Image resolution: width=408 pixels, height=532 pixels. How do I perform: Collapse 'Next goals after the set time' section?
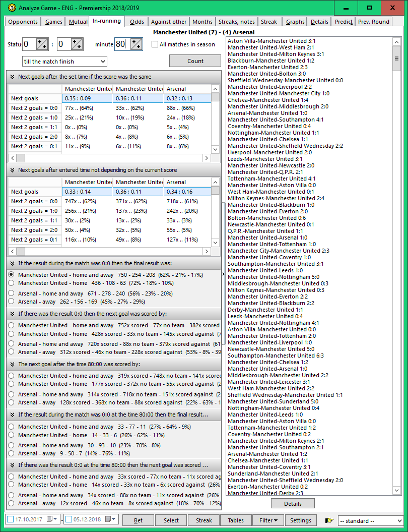pos(12,77)
